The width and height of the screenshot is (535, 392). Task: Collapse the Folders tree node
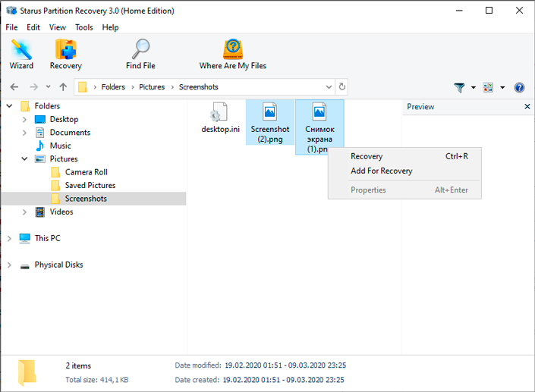pyautogui.click(x=10, y=106)
